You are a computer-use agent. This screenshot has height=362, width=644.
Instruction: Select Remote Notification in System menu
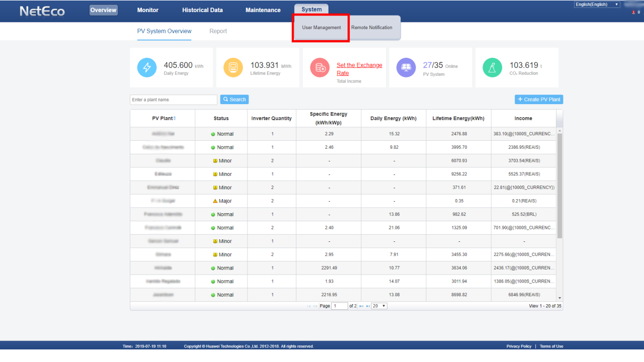[x=372, y=28]
